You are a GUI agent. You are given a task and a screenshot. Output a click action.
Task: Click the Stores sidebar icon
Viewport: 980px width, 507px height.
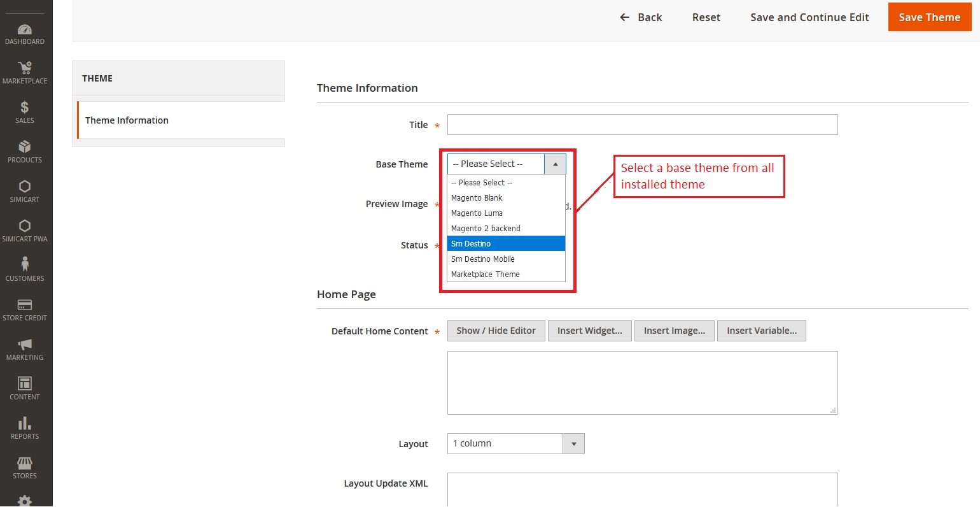pyautogui.click(x=25, y=465)
